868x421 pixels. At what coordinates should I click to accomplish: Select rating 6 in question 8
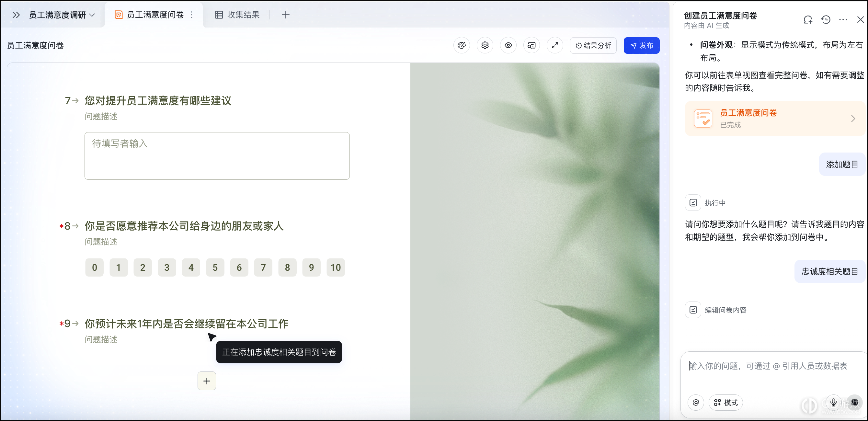tap(239, 267)
